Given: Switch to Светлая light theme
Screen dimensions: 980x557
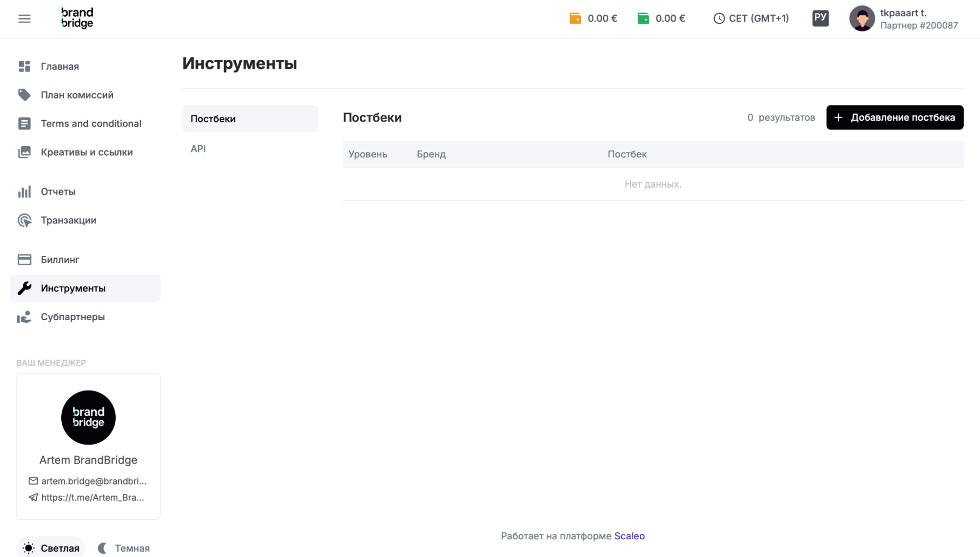Looking at the screenshot, I should click(x=50, y=548).
